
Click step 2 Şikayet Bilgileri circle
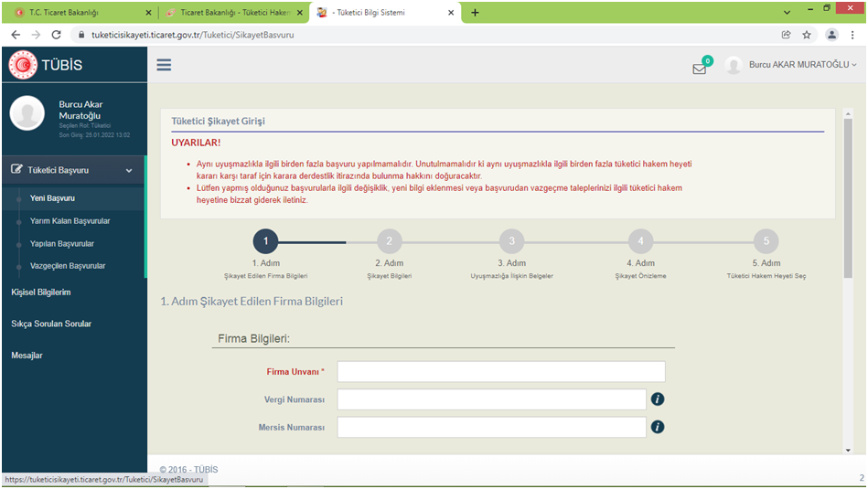click(389, 241)
